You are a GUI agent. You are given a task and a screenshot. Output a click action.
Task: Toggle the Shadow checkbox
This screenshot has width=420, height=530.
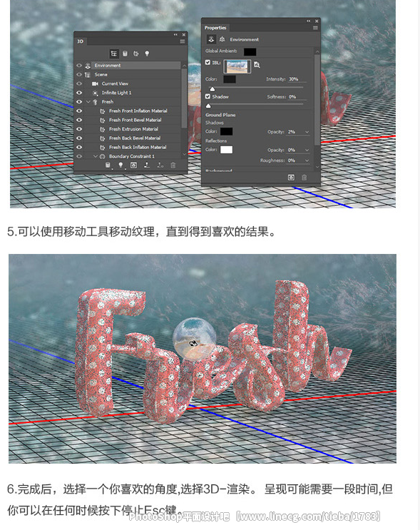coord(208,96)
